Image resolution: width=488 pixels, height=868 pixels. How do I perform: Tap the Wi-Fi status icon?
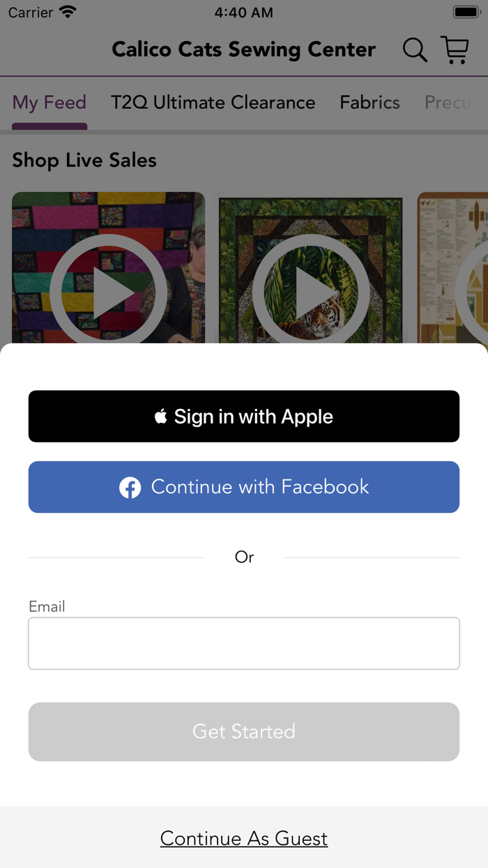(68, 13)
